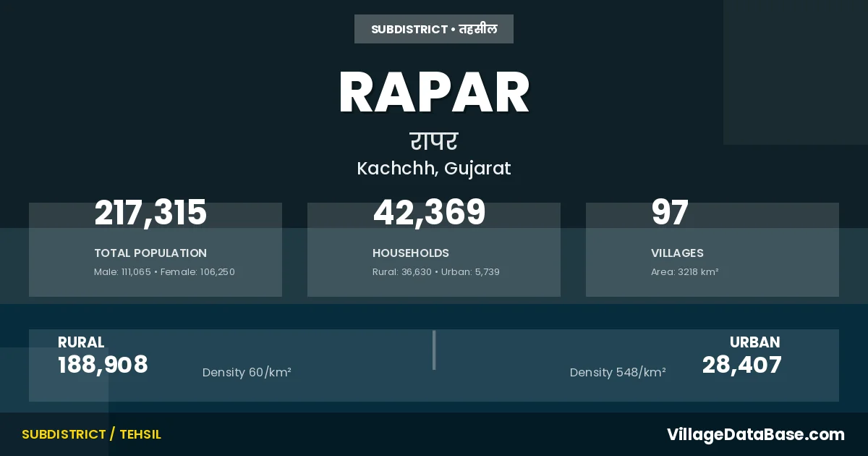Click the 217,315 population figure
This screenshot has height=456, width=868.
pos(150,213)
